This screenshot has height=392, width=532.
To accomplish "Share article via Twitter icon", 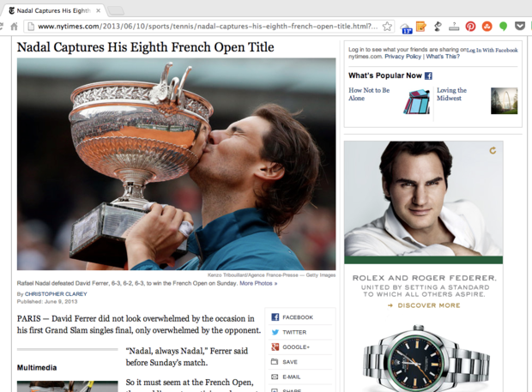I will point(275,332).
